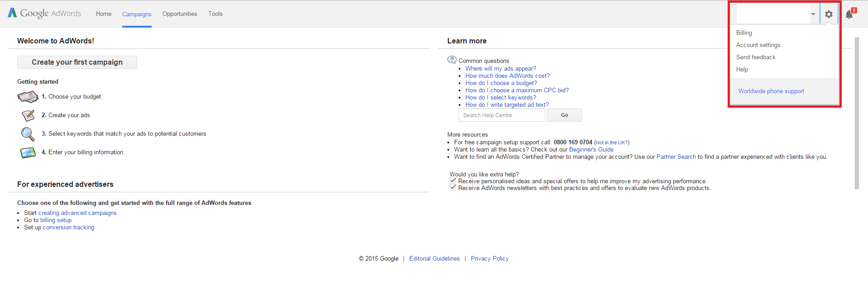Open the notifications bell icon
This screenshot has height=290, width=868.
[x=850, y=14]
